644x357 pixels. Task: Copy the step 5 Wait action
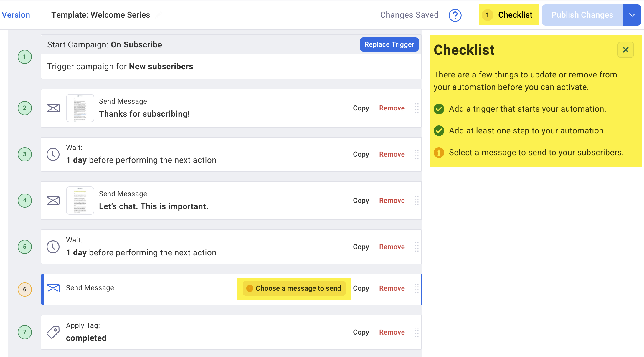pyautogui.click(x=361, y=247)
